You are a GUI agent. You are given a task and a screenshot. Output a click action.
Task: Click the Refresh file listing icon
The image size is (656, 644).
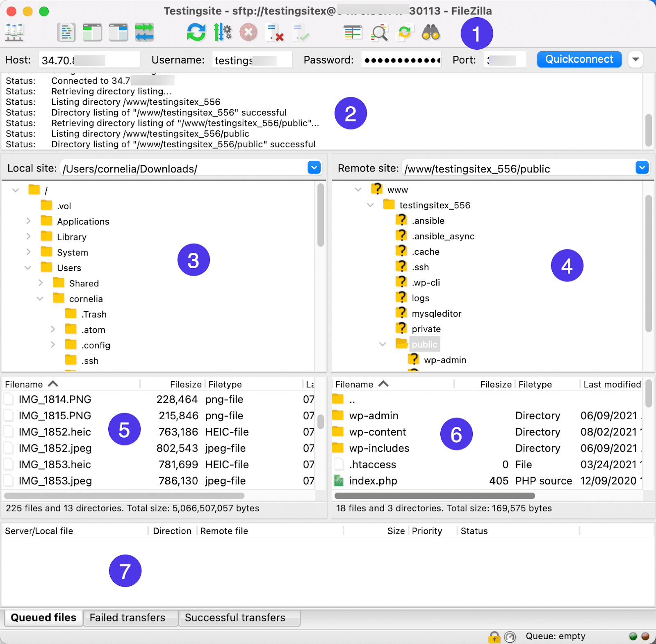[196, 32]
